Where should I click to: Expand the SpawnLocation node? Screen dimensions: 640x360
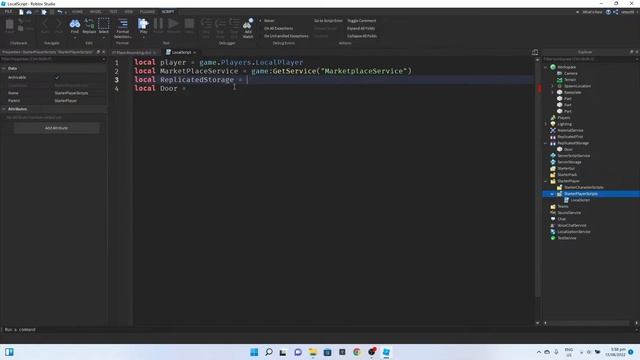click(552, 86)
